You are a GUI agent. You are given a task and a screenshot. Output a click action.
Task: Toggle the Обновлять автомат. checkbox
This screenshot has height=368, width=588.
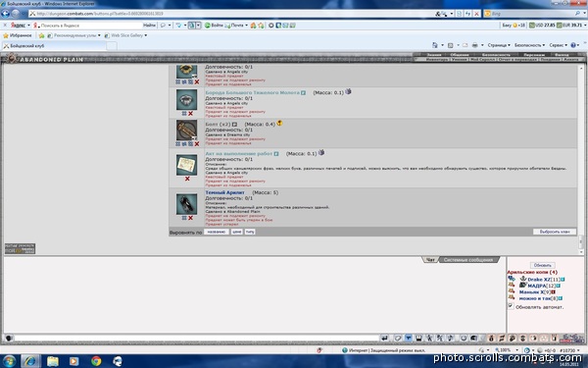pyautogui.click(x=511, y=306)
